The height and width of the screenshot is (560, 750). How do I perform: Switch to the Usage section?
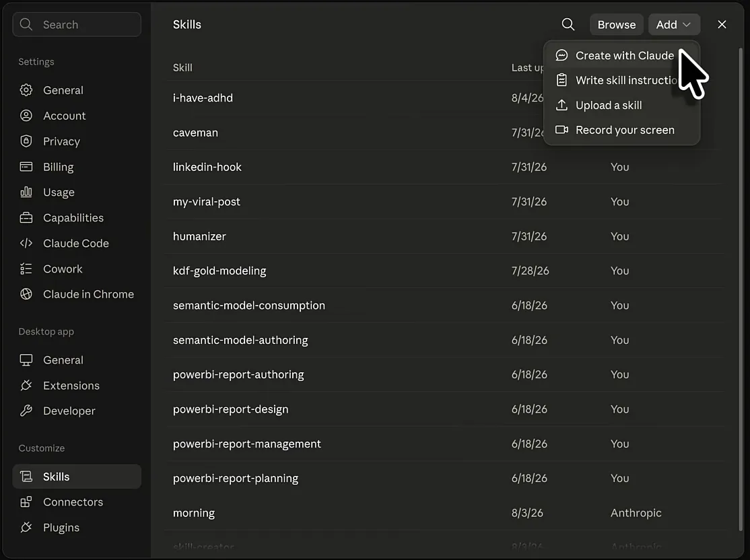[77, 193]
